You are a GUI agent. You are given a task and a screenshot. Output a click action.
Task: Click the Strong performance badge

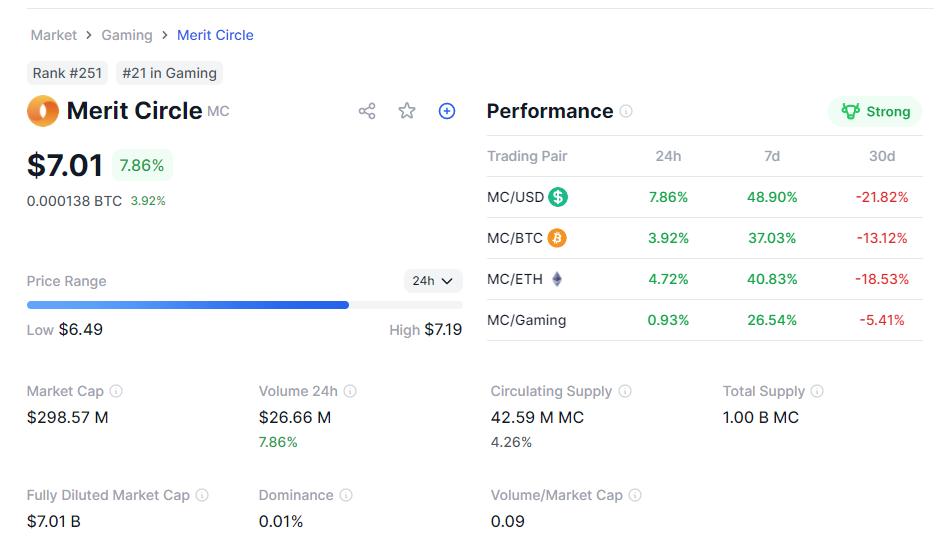pos(876,111)
